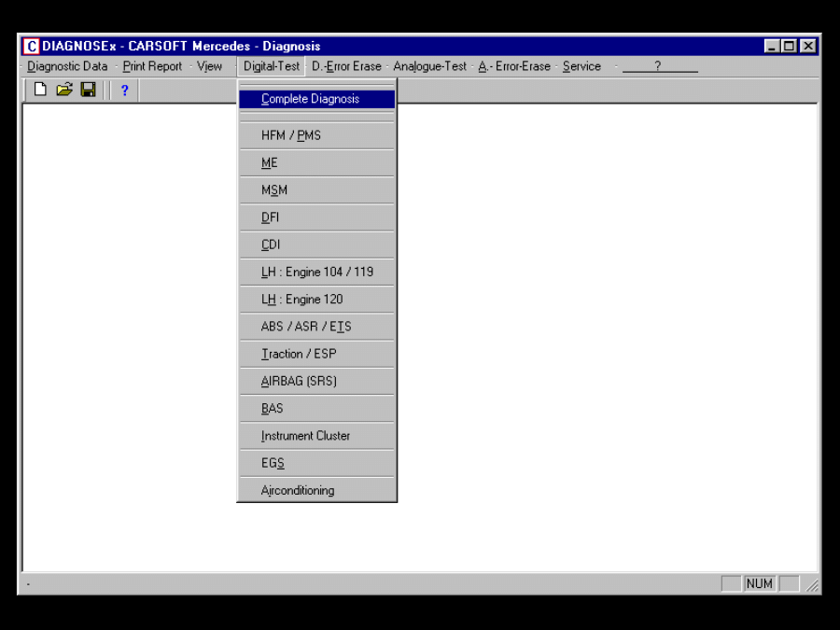The image size is (840, 630).
Task: Expand the Service menu
Action: tap(581, 66)
